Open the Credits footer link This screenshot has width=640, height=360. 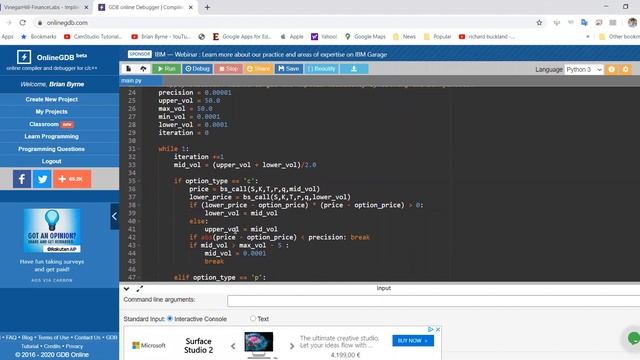click(x=52, y=346)
